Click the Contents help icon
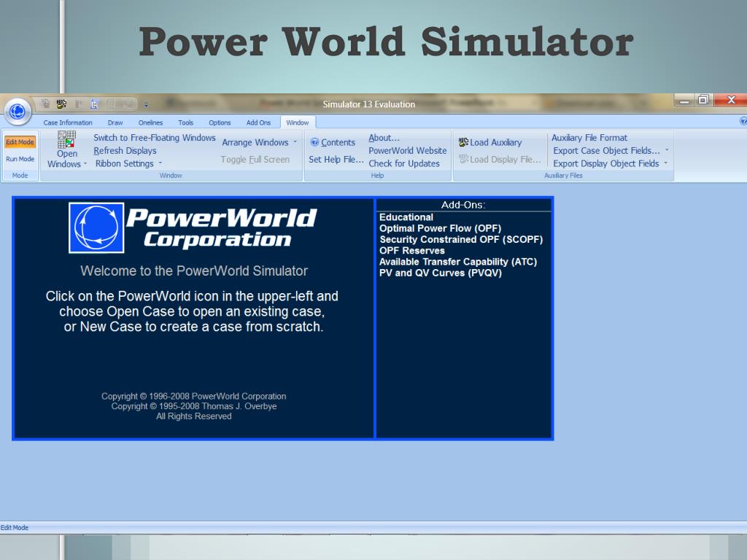 [314, 142]
